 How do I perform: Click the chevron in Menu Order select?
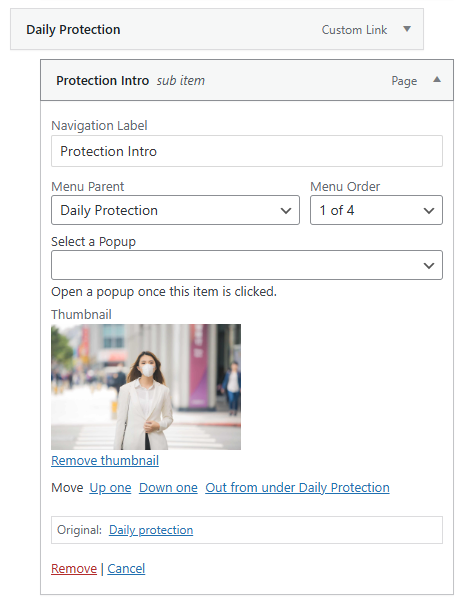point(429,210)
